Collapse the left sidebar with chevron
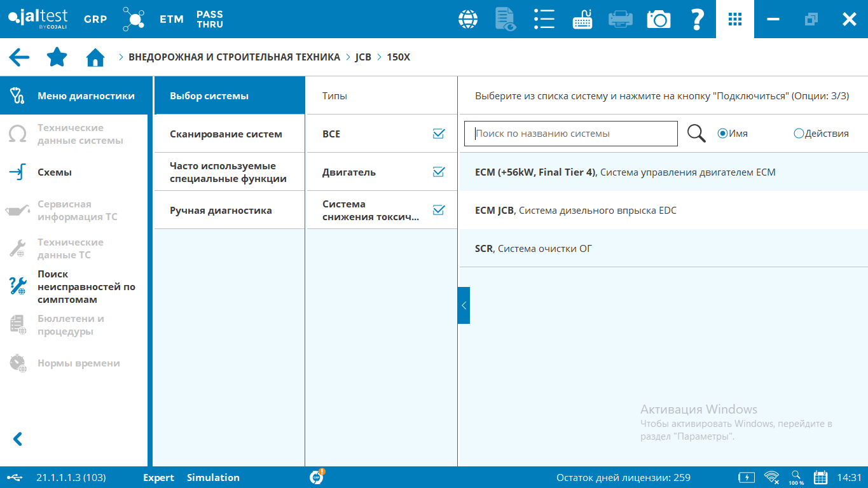The image size is (868, 488). pos(18,439)
